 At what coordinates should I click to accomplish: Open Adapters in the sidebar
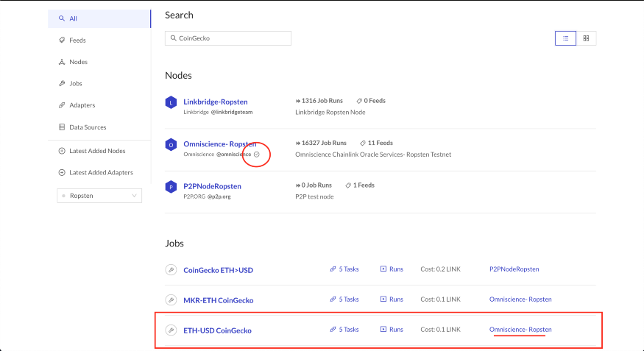(x=82, y=105)
